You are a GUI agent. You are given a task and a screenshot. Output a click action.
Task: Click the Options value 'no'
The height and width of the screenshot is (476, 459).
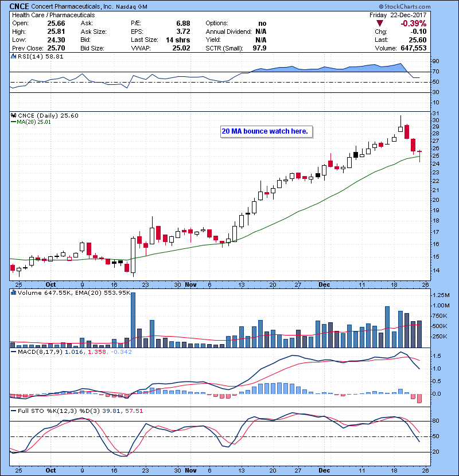click(262, 24)
